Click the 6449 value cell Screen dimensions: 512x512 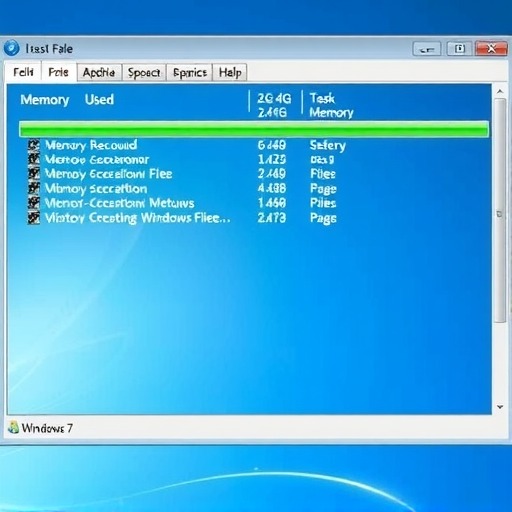coord(272,145)
